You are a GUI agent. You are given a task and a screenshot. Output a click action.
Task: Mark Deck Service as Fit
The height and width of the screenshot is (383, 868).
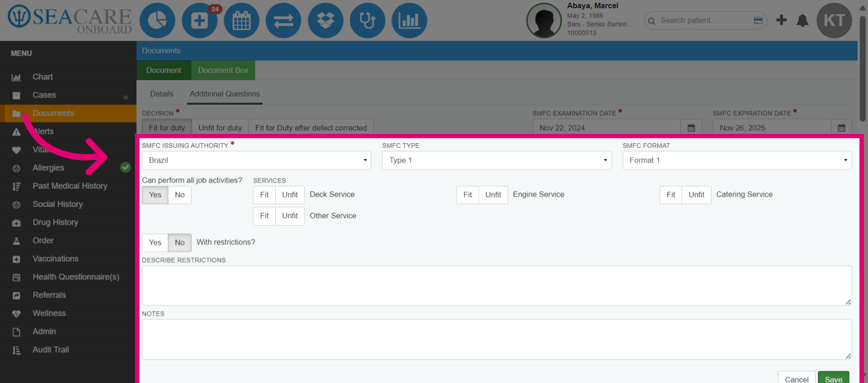[x=264, y=195]
